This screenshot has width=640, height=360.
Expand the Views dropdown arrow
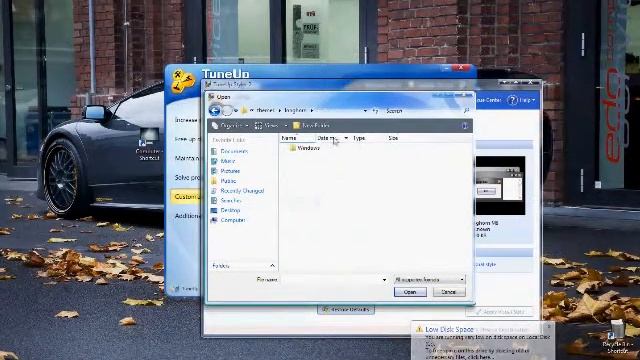(286, 126)
